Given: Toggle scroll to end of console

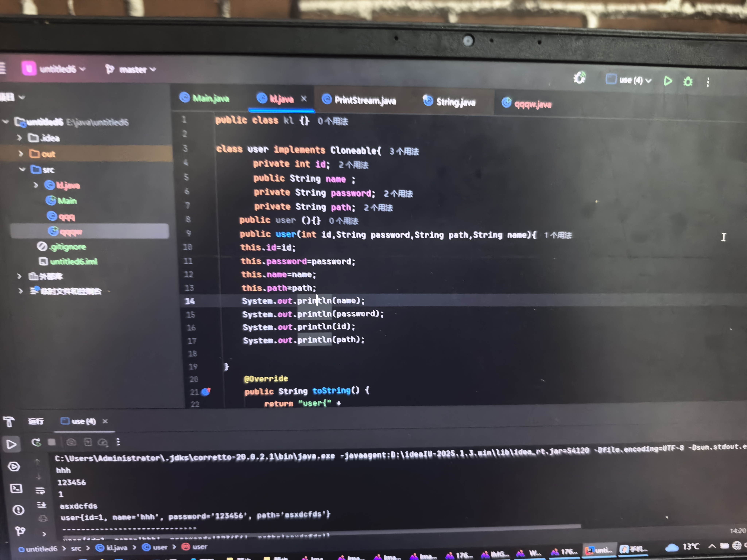Looking at the screenshot, I should (42, 505).
